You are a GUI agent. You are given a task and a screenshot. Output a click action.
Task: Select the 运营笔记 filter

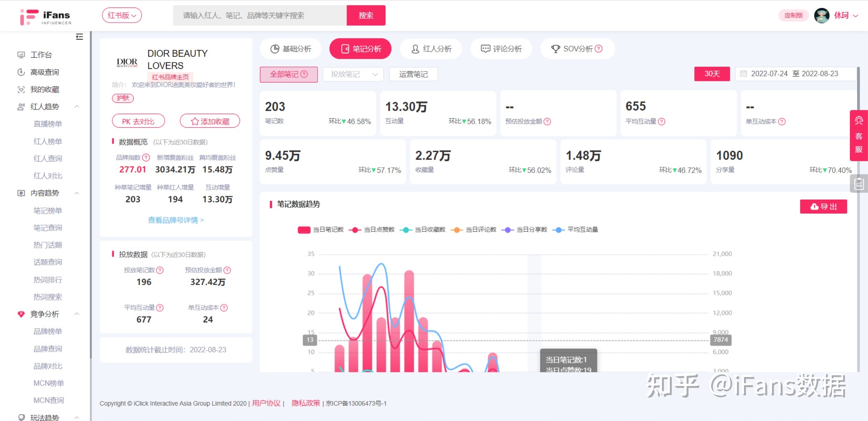[413, 74]
